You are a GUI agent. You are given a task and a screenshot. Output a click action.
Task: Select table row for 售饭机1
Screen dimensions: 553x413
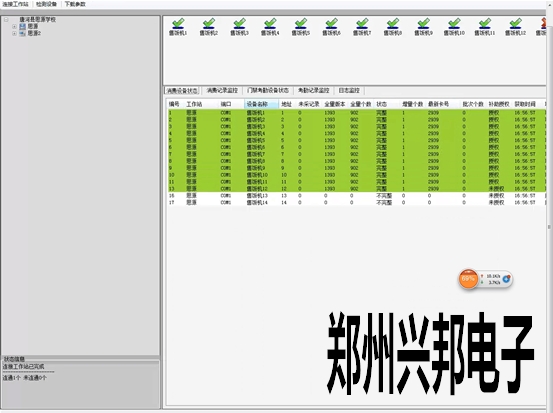(x=357, y=113)
